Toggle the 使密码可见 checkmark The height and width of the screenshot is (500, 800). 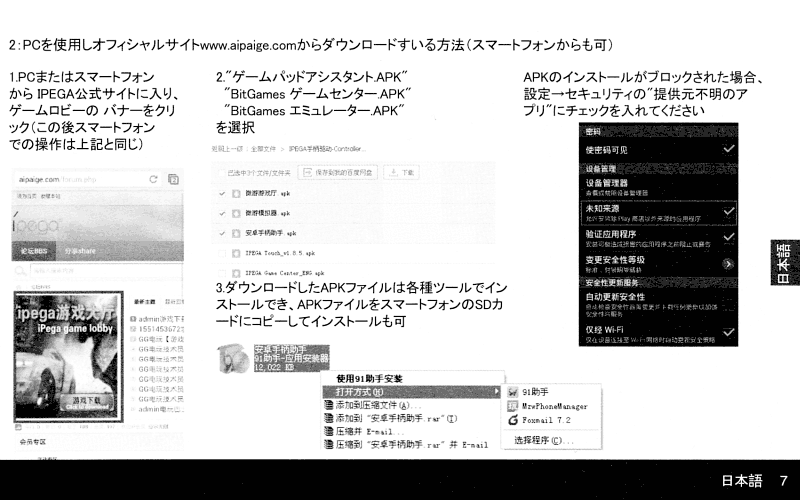[729, 149]
